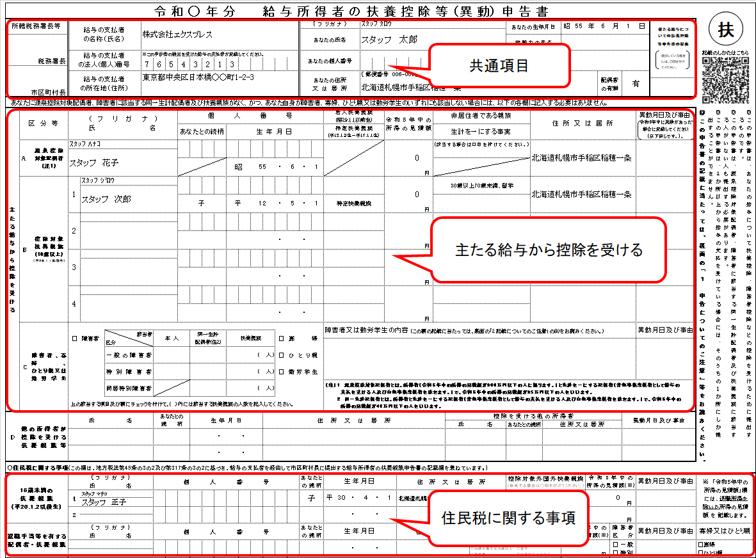756x558 pixels.
Task: Tick the ひとり親 checkbox in section C
Action: point(282,356)
